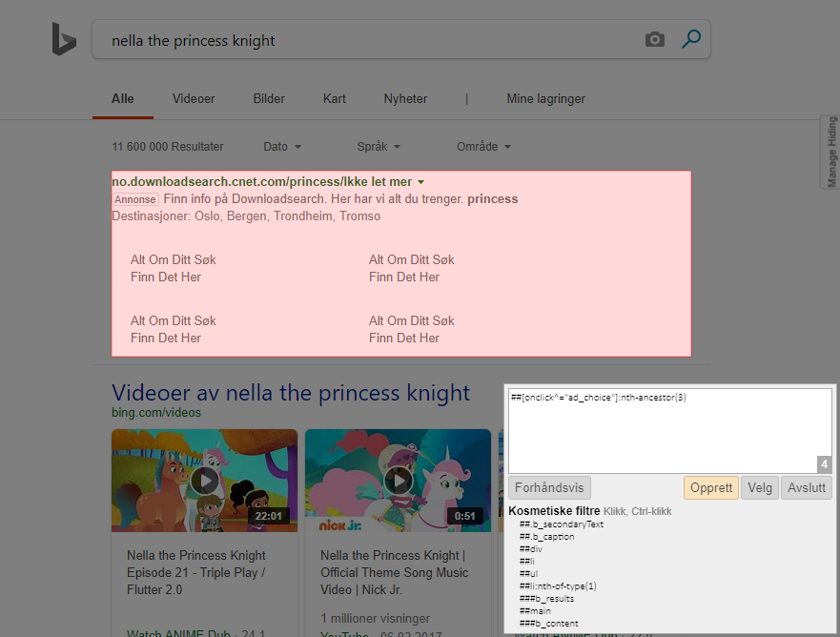
Task: Click the 11 600 000 Resultater text
Action: (168, 146)
